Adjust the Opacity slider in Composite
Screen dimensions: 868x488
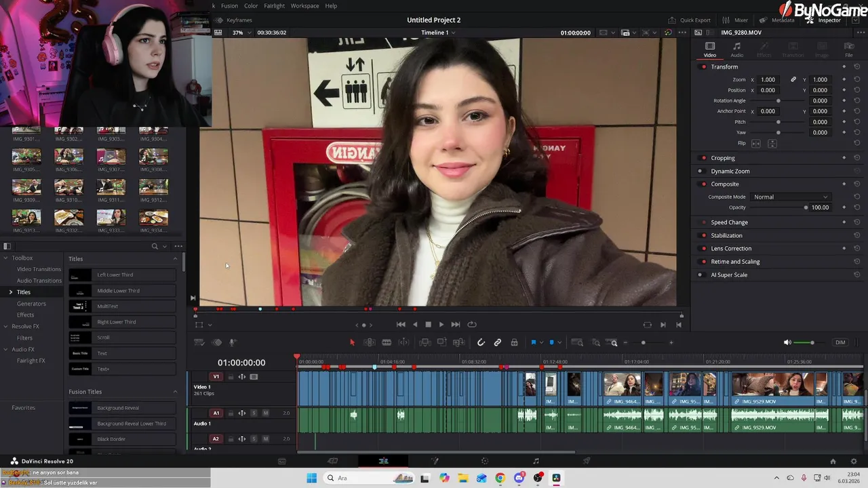779,207
